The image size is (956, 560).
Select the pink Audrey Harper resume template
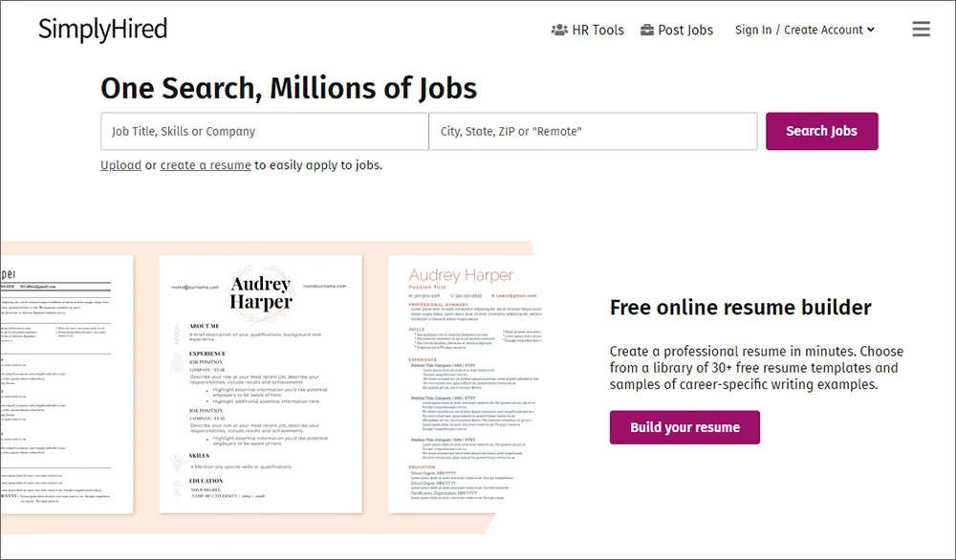pos(465,384)
